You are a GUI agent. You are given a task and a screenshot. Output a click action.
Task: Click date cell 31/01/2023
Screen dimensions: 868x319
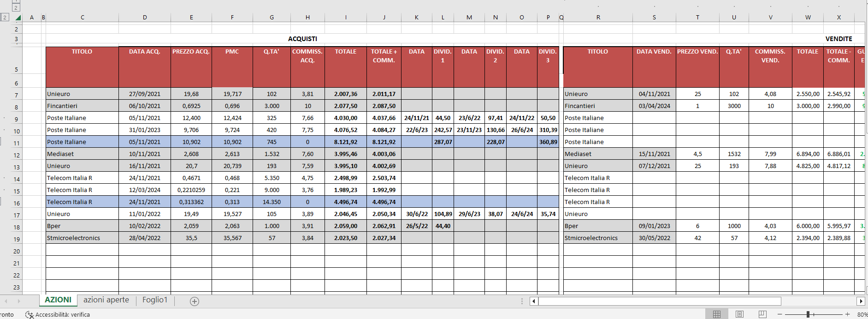coord(145,130)
